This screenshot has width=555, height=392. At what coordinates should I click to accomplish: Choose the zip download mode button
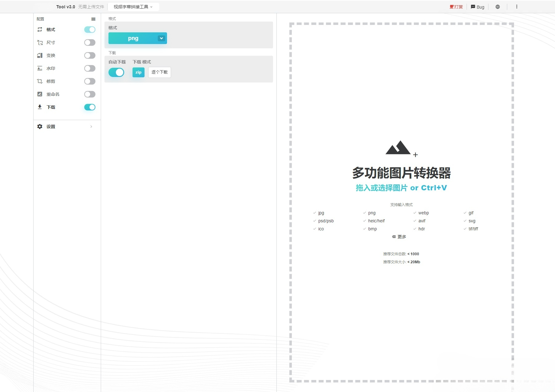[x=138, y=72]
